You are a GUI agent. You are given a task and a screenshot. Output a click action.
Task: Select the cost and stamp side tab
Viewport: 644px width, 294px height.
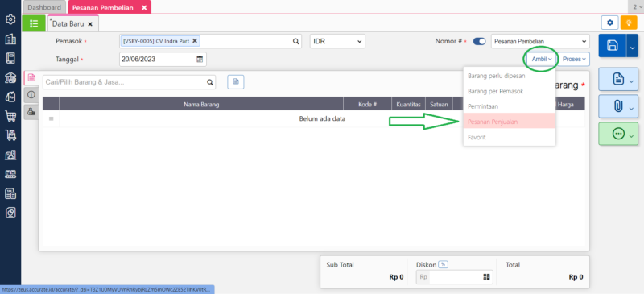(x=31, y=111)
